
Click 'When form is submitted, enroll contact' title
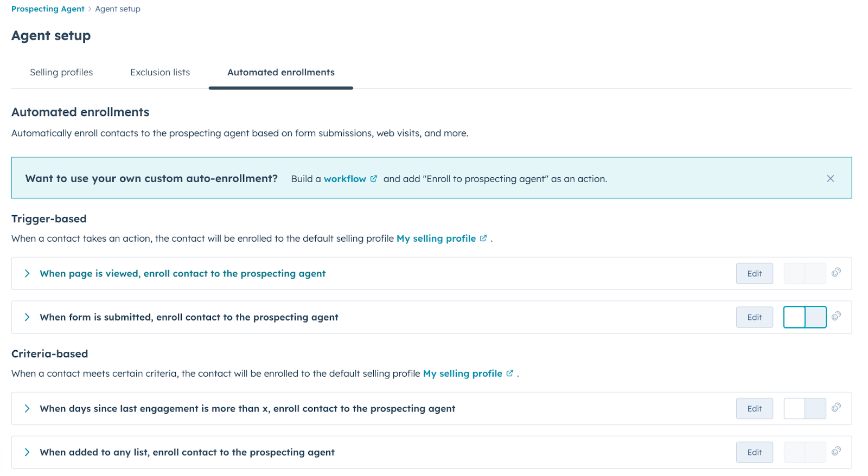(189, 317)
